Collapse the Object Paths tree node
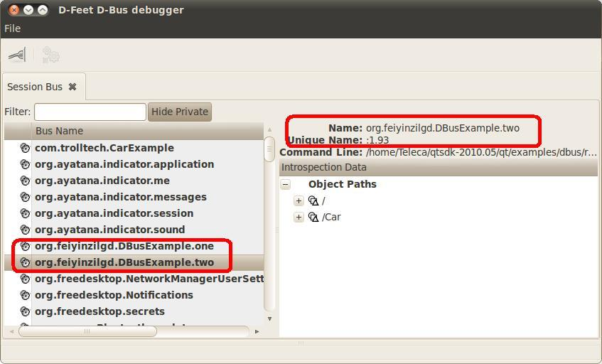 [285, 184]
